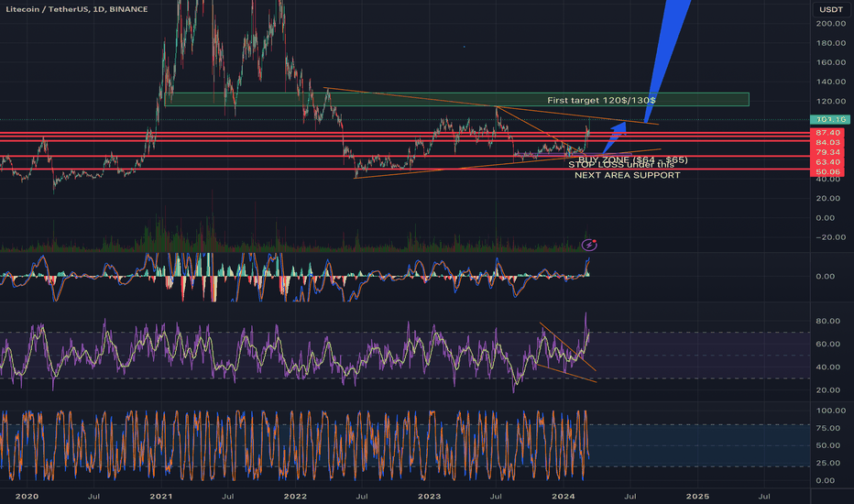854x504 pixels.
Task: Click the purple lightning bolt icon
Action: [x=589, y=246]
